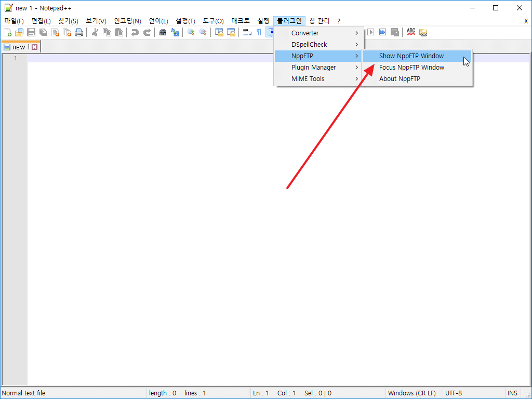Click "Normal text file" in status bar
This screenshot has width=532, height=399.
[23, 393]
